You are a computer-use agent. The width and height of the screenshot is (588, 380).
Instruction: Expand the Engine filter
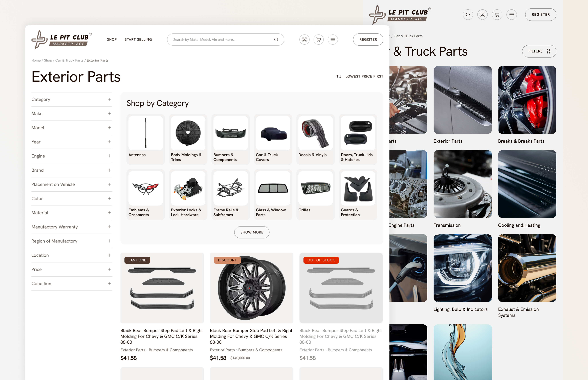coord(72,156)
